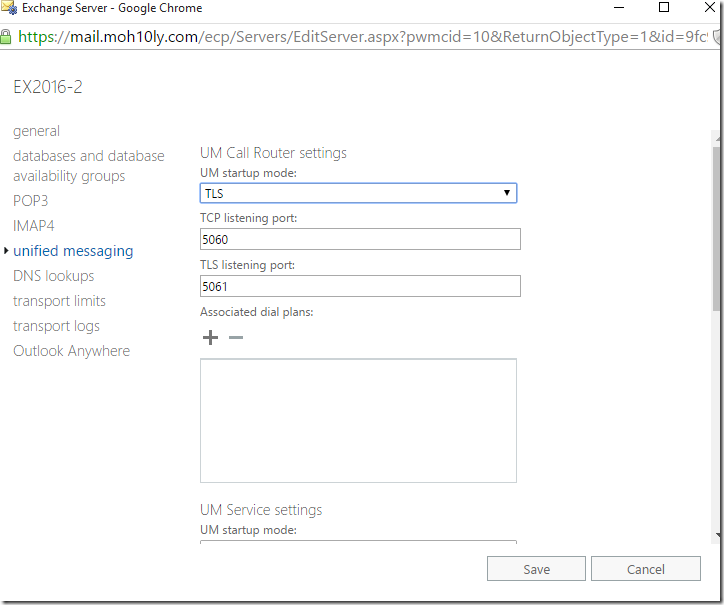This screenshot has width=724, height=605.
Task: Open the UM startup mode TLS dropdown
Action: [x=358, y=193]
